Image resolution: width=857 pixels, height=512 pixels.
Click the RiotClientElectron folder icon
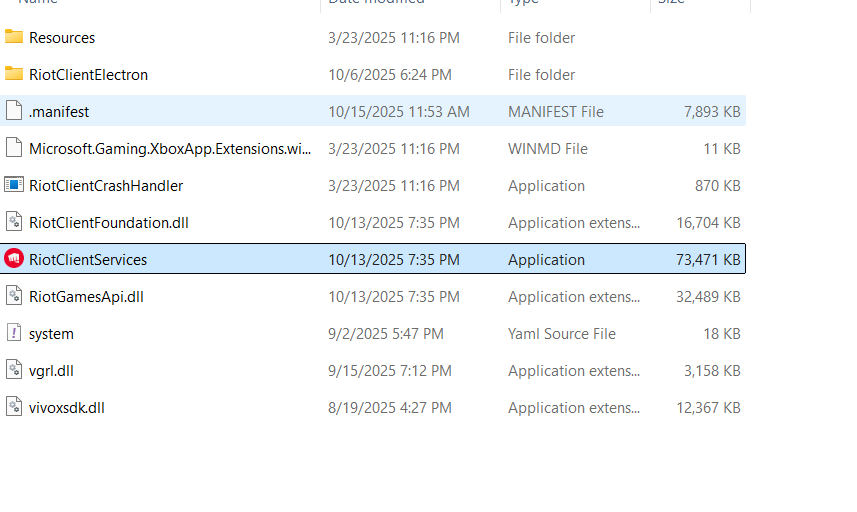pos(14,75)
